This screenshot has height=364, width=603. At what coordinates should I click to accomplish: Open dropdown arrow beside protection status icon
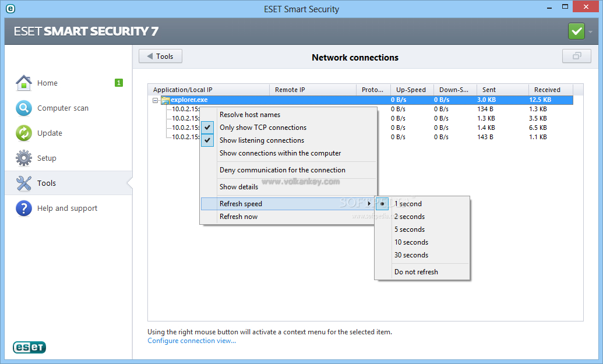click(x=590, y=31)
